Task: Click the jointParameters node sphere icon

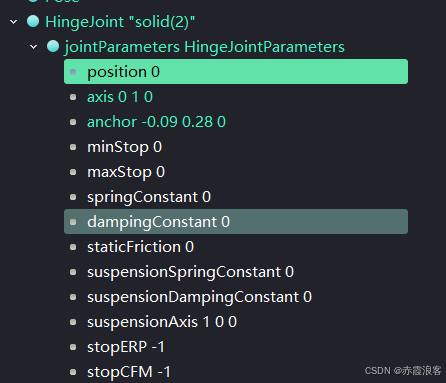Action: point(53,46)
